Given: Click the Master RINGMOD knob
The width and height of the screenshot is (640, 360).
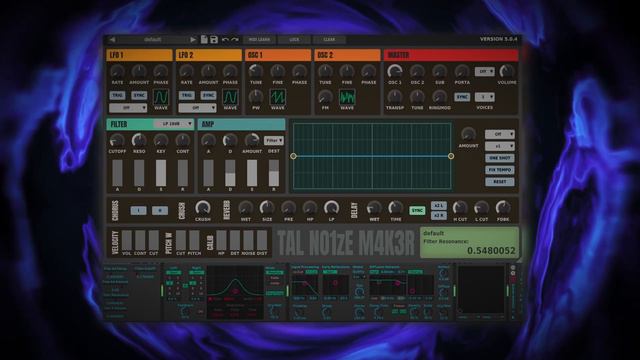Looking at the screenshot, I should (x=439, y=97).
